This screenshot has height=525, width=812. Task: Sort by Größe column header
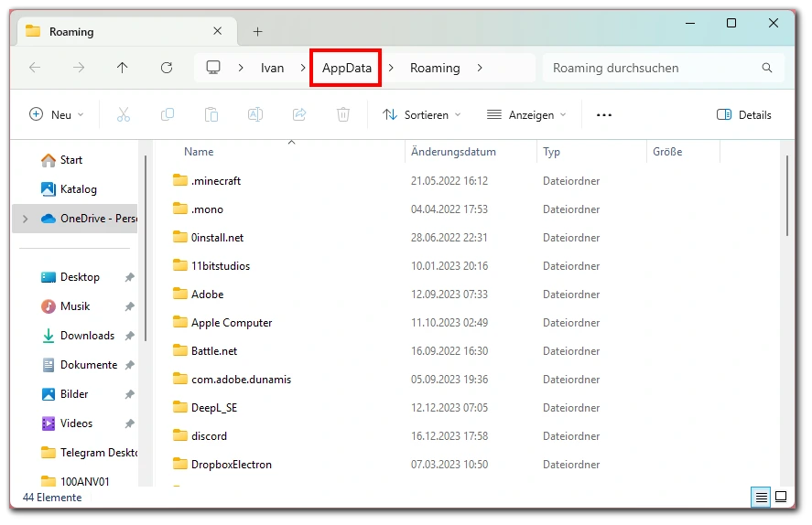(x=667, y=152)
